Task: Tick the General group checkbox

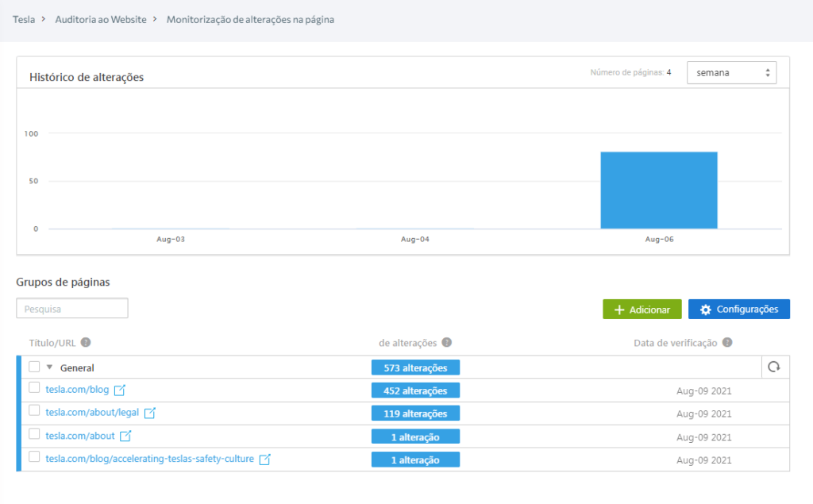Action: pos(34,367)
